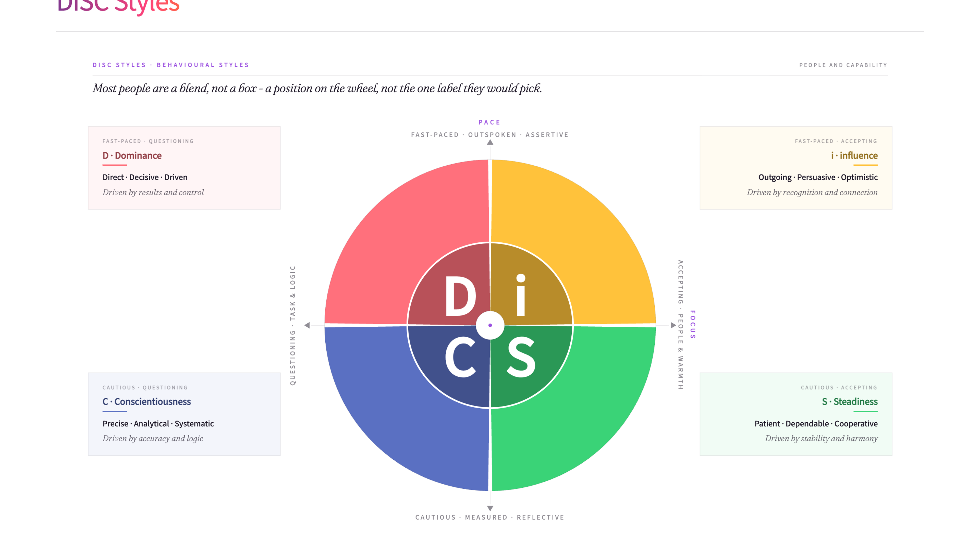980x552 pixels.
Task: Click the PACE axis label
Action: coord(490,122)
